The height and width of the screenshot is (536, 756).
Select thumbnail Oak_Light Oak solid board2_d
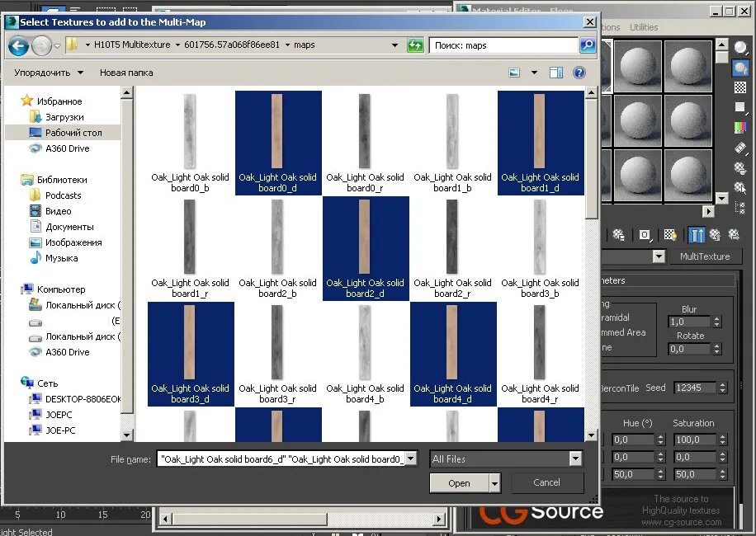click(x=366, y=248)
